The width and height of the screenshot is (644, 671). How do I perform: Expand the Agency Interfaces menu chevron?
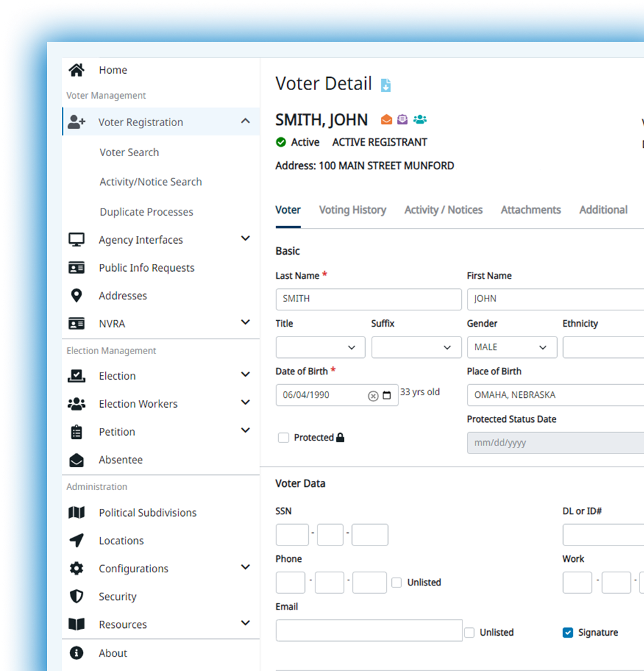click(x=245, y=238)
